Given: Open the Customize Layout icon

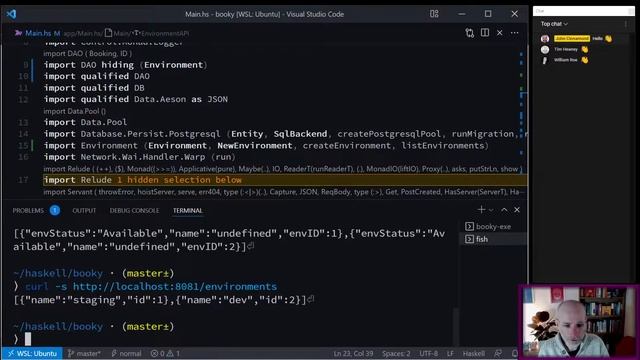Looking at the screenshot, I should [x=434, y=14].
